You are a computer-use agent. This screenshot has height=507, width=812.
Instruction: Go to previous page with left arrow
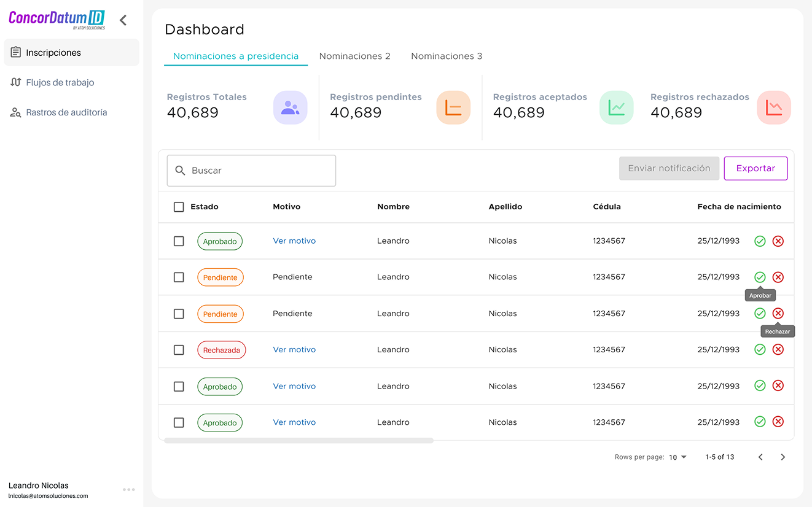760,457
